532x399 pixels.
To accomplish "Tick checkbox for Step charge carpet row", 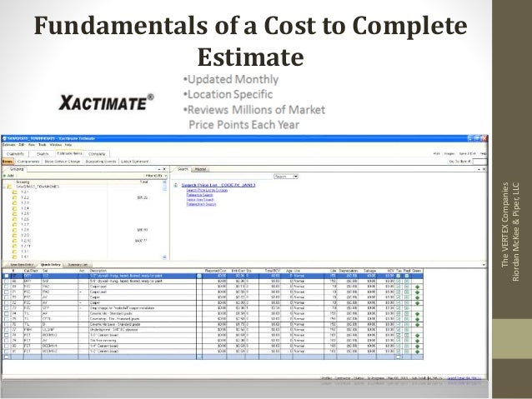I will click(x=6, y=308).
